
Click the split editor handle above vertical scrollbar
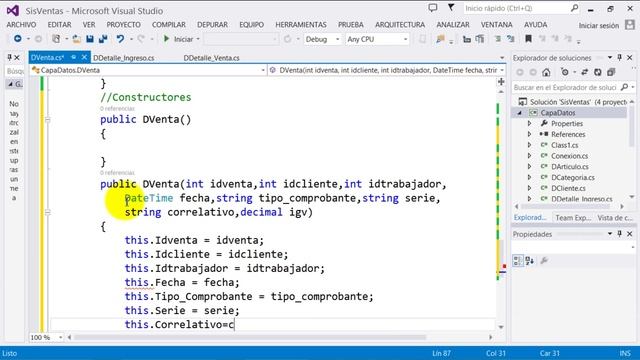pos(501,82)
